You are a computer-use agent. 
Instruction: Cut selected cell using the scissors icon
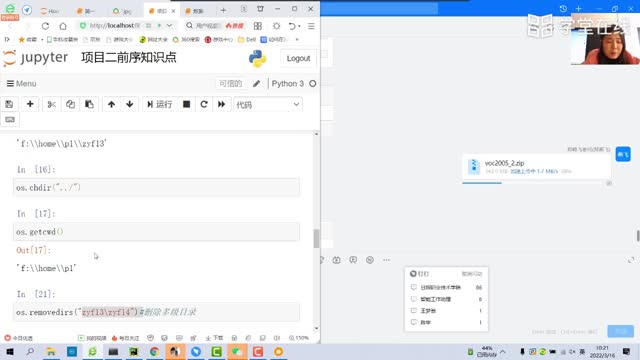(51, 104)
